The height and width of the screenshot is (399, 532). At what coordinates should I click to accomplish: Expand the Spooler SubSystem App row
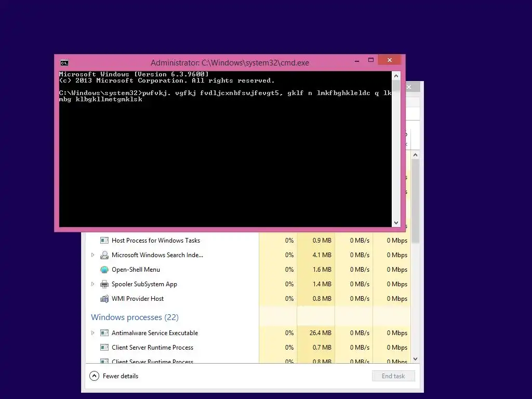point(92,284)
